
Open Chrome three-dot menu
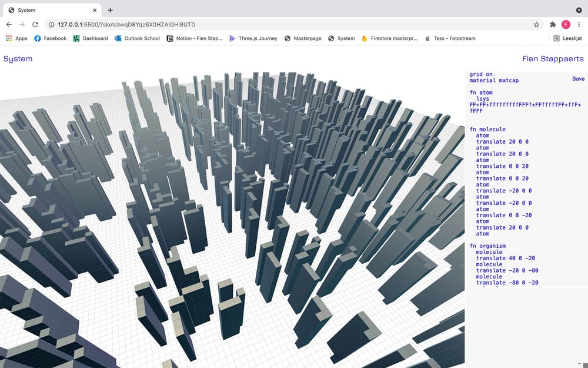tap(579, 24)
